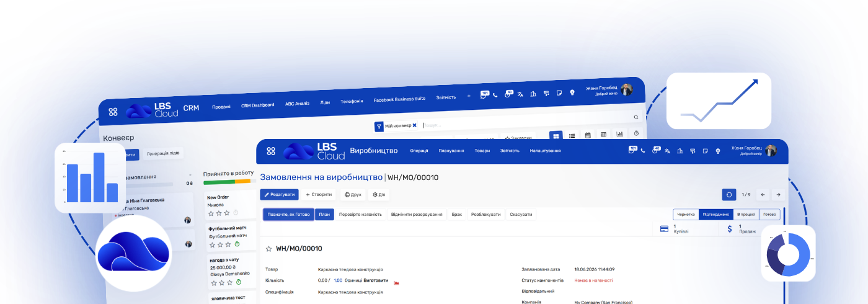The width and height of the screenshot is (868, 304).
Task: Go to previous record arrow
Action: pos(763,195)
